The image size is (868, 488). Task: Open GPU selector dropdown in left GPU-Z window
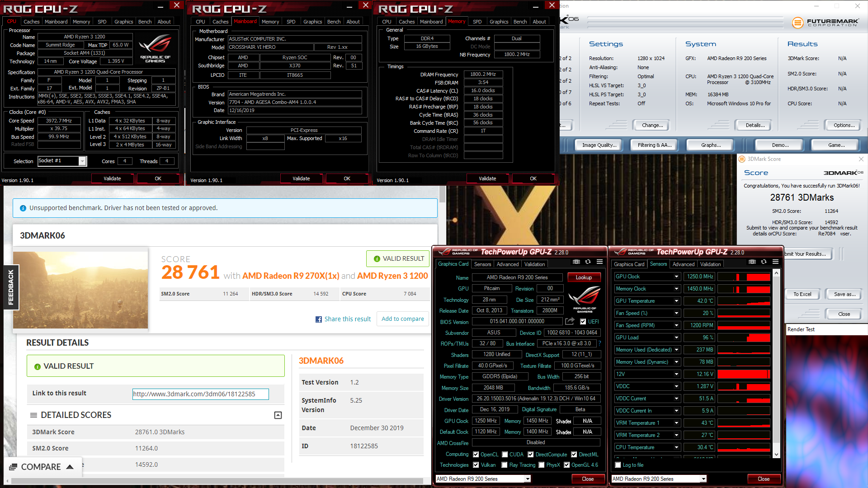pos(527,479)
